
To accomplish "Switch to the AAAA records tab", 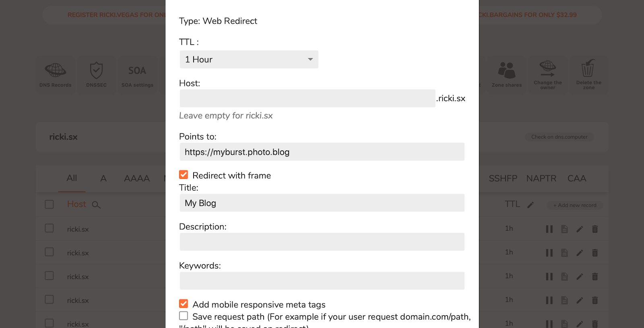I will click(137, 179).
